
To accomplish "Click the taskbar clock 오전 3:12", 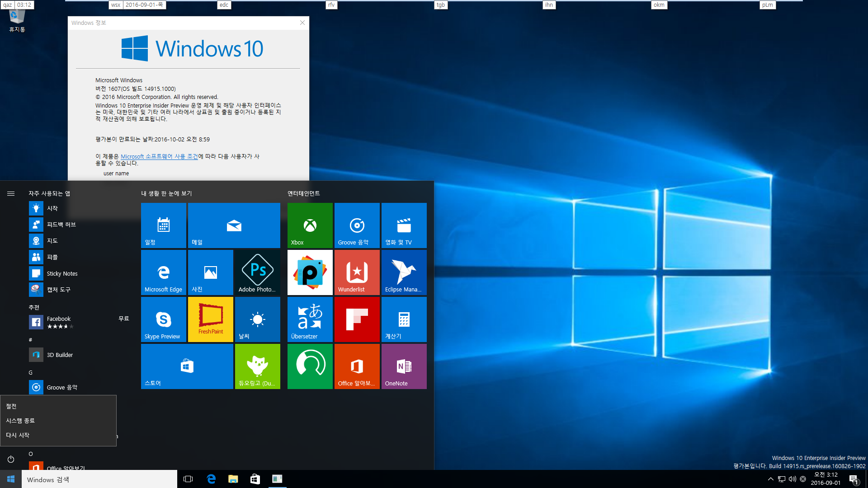I will tap(826, 479).
